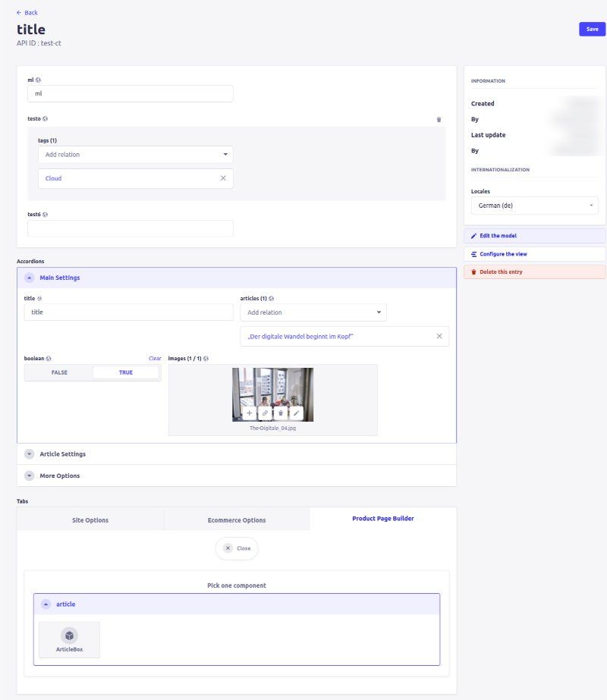Focus the test6 input field
Viewport: 607px width, 700px height.
pos(131,228)
